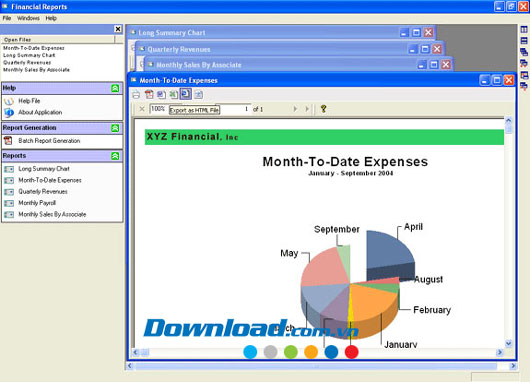Viewport: 530px width, 382px height.
Task: Click the yellow question mark help icon
Action: coord(323,109)
